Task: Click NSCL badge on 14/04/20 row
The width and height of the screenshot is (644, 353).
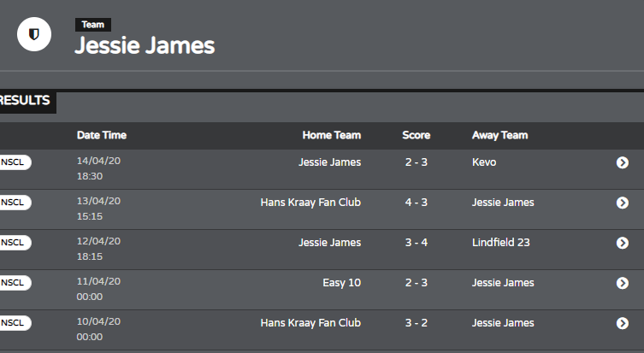Action: (x=15, y=162)
